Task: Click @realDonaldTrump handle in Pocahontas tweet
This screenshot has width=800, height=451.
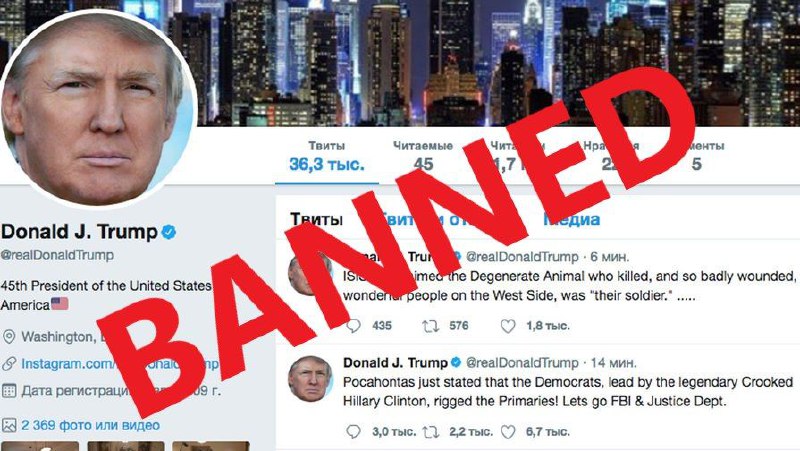Action: [x=522, y=363]
